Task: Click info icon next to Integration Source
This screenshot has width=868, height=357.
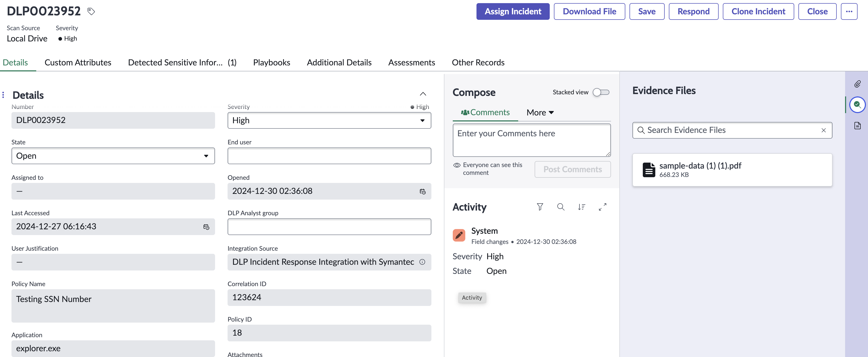Action: (422, 262)
